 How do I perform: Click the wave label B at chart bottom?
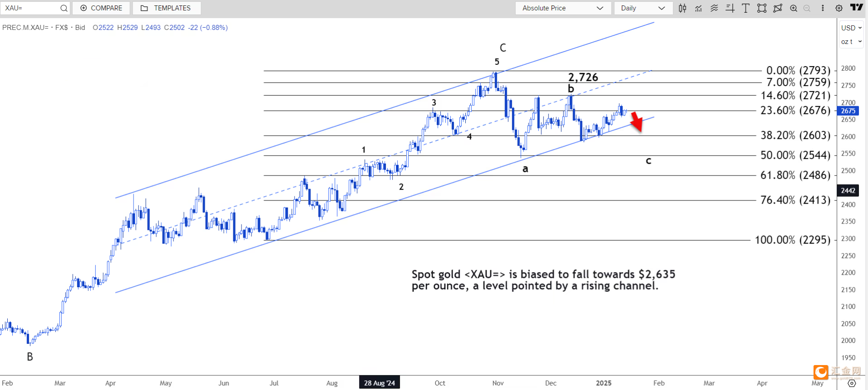[x=30, y=357]
